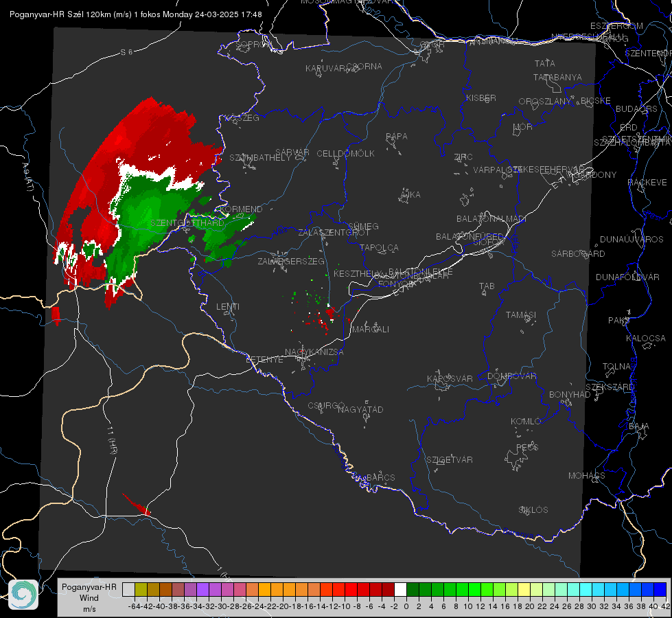
Task: Click the TAMÁSI city label
Action: pyautogui.click(x=521, y=314)
